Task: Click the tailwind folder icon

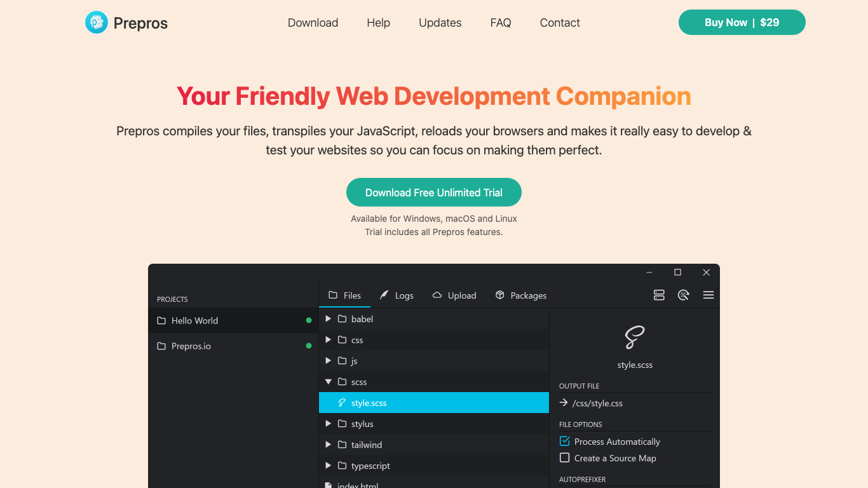Action: tap(342, 444)
